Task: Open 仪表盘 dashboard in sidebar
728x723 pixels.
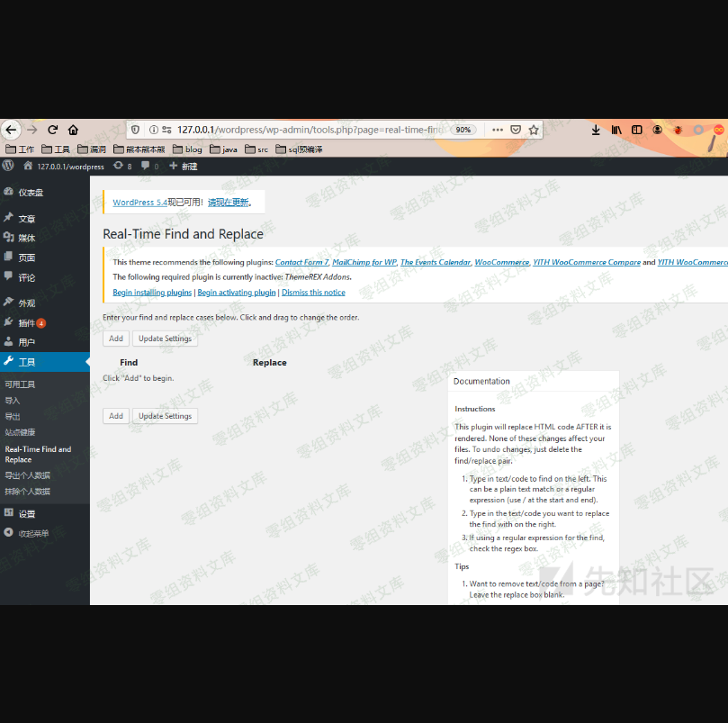Action: click(30, 193)
